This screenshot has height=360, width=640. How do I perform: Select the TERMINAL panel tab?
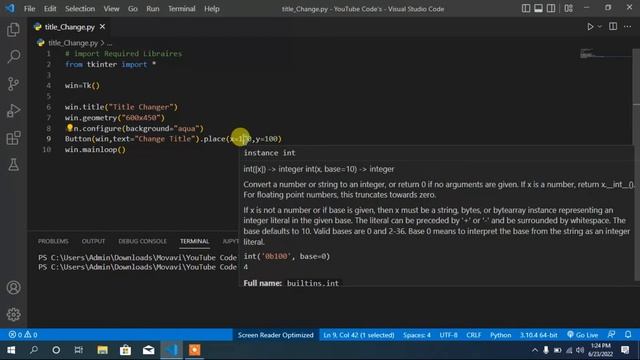point(194,241)
